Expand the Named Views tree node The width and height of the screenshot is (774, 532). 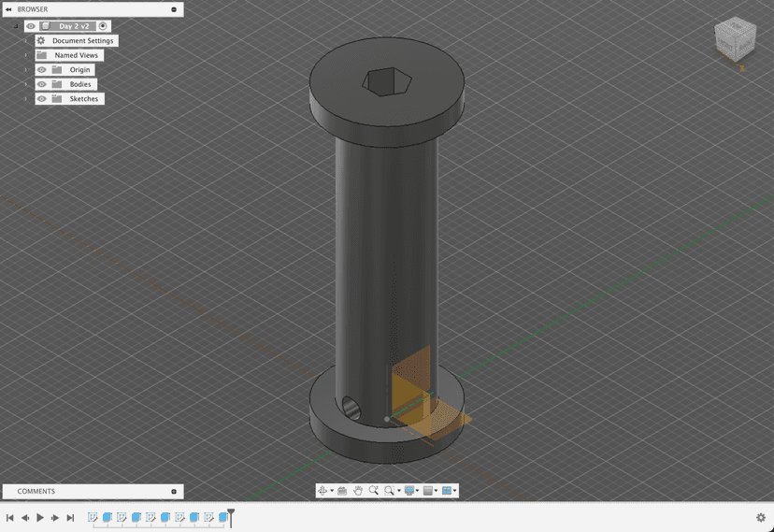[27, 55]
